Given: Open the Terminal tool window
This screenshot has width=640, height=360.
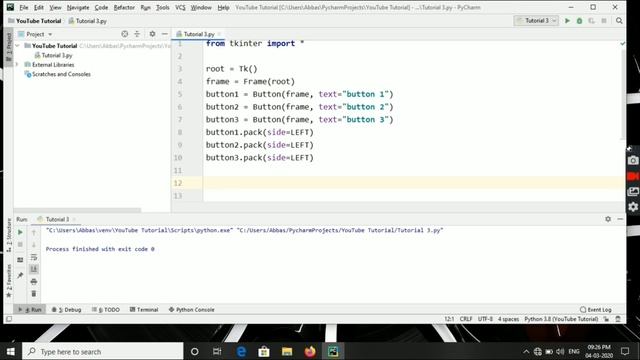Looking at the screenshot, I should [x=144, y=309].
